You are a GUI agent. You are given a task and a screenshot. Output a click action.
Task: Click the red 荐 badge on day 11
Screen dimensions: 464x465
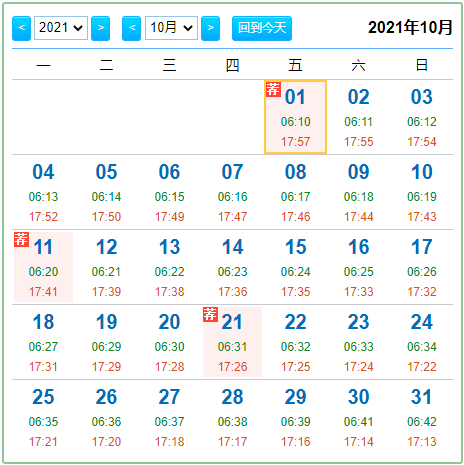(21, 239)
